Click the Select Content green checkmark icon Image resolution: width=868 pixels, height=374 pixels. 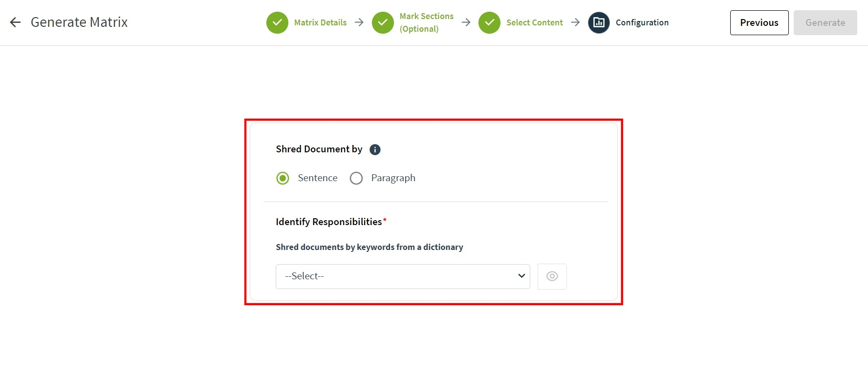pyautogui.click(x=489, y=22)
